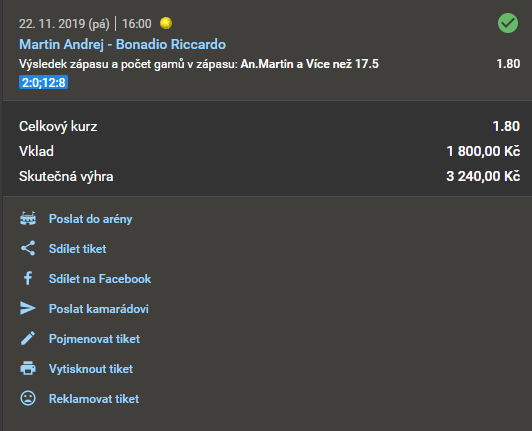This screenshot has width=532, height=431.
Task: Click the sad face complaint icon
Action: (x=28, y=398)
